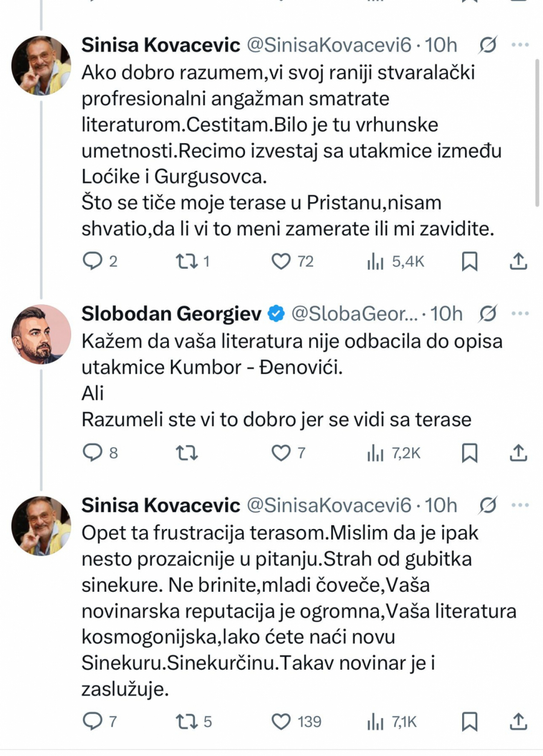
Task: Like the tweet with 72 likes
Action: (281, 261)
